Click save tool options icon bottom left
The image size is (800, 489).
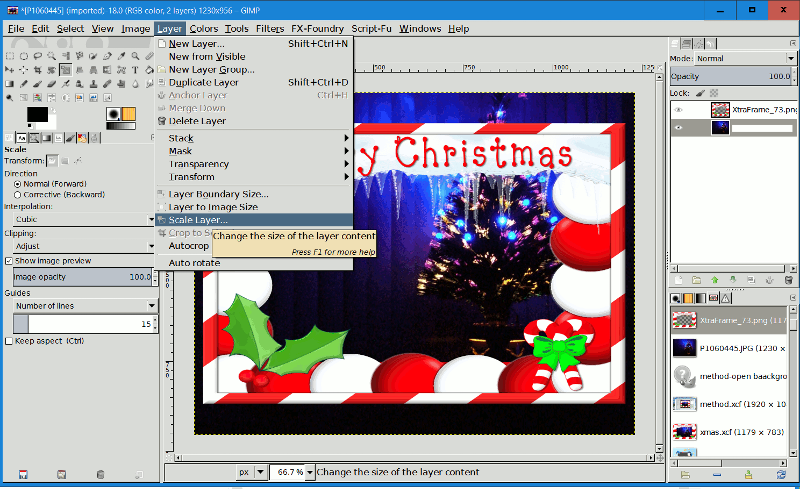(23, 475)
